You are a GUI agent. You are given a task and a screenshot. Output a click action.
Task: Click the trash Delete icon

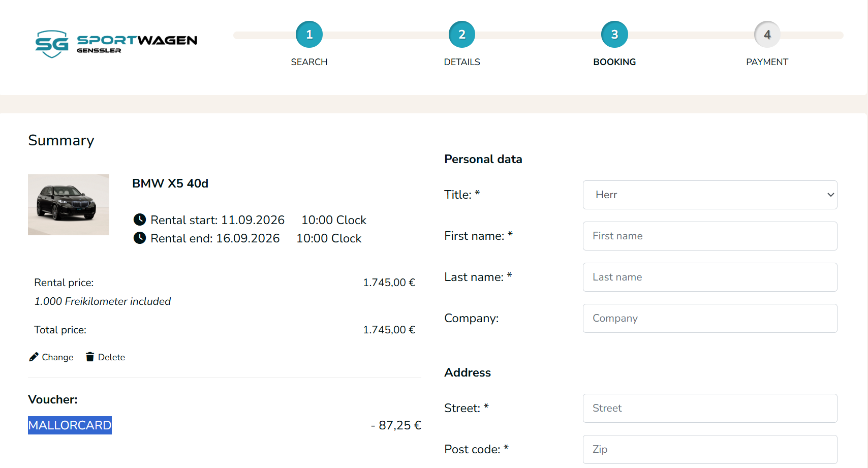pos(90,357)
